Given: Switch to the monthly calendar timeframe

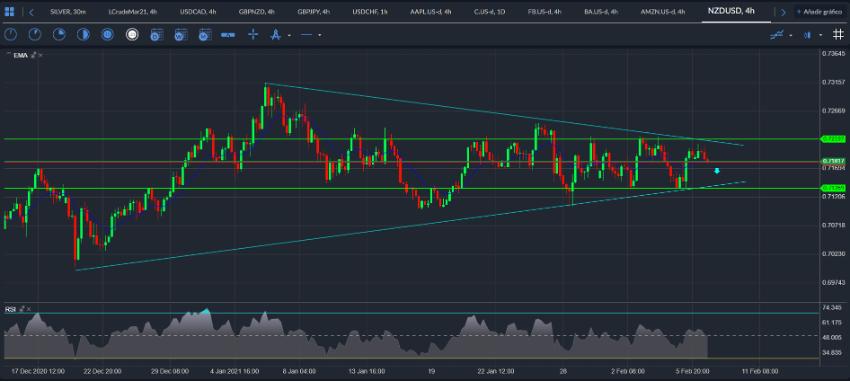Looking at the screenshot, I should [204, 35].
